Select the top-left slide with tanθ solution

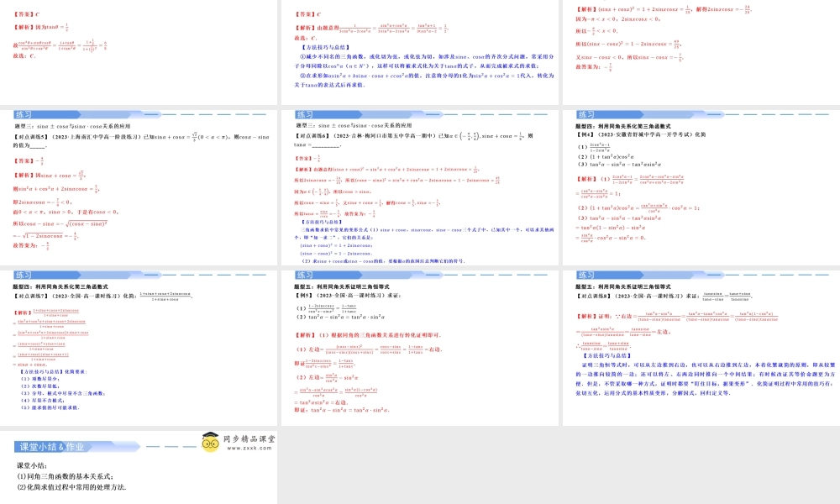139,50
